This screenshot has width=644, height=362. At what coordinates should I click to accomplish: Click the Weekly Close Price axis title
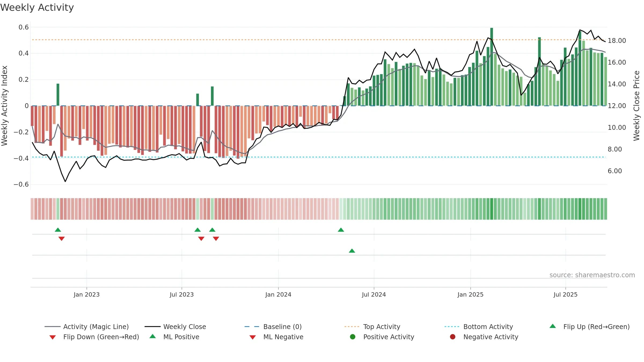coord(636,106)
